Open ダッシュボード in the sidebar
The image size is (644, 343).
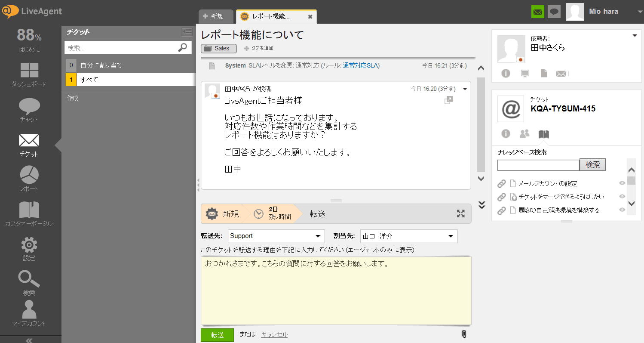click(x=29, y=75)
